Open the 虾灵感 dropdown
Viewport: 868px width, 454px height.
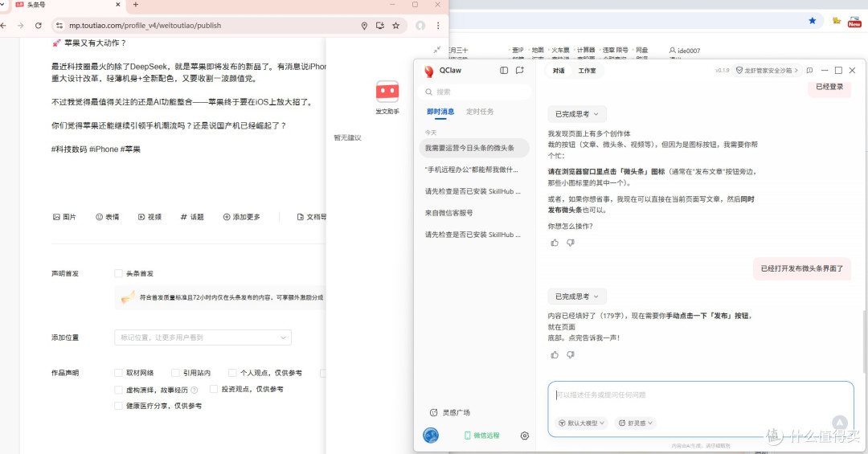coord(635,423)
